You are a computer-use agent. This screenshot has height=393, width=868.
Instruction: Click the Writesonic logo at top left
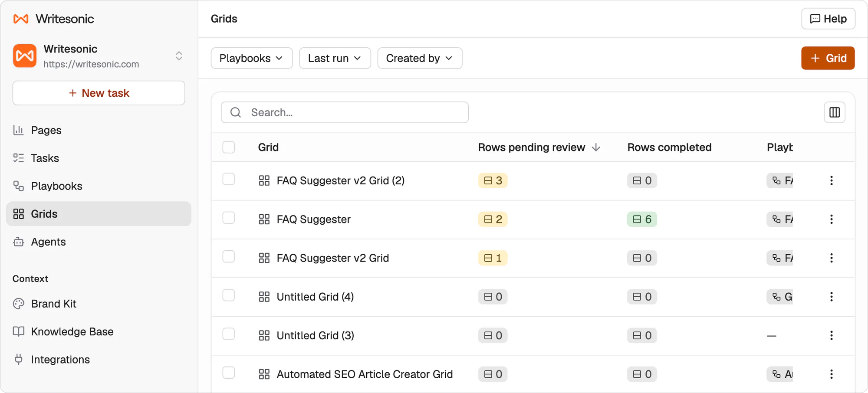coord(53,19)
